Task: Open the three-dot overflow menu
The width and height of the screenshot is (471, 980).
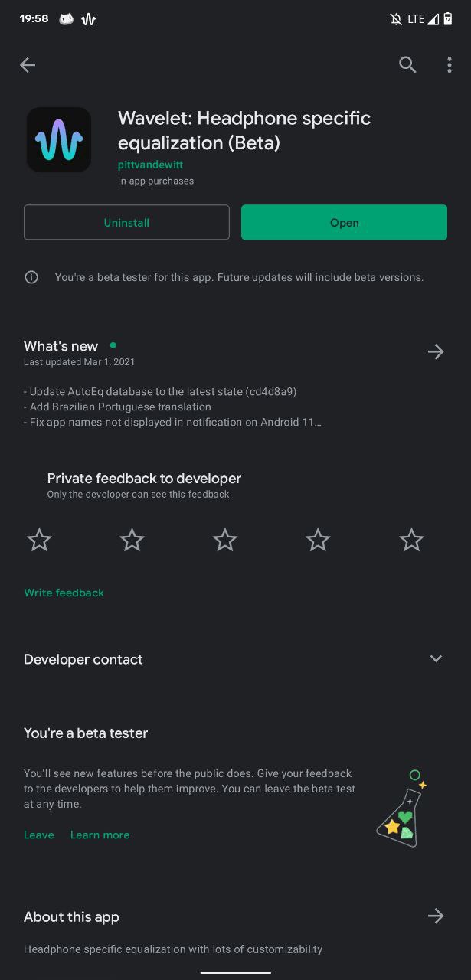Action: point(450,65)
